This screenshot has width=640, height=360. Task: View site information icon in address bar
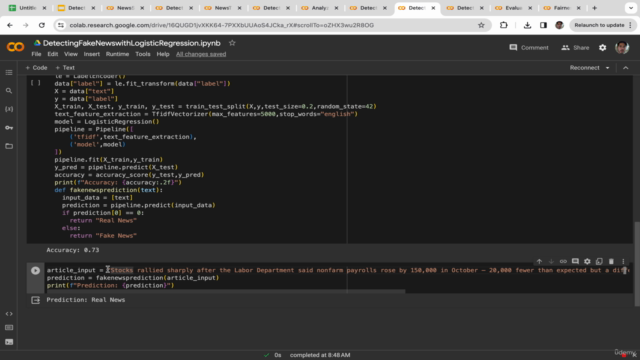point(61,25)
